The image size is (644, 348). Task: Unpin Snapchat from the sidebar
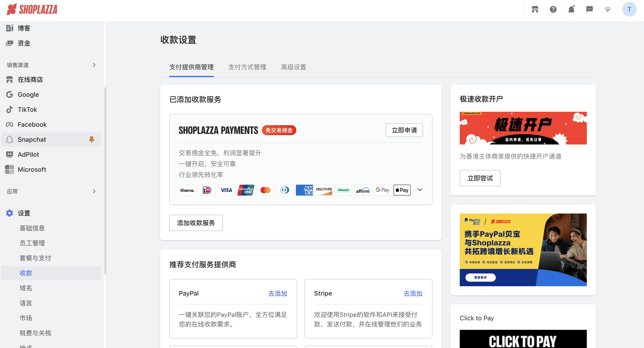92,139
